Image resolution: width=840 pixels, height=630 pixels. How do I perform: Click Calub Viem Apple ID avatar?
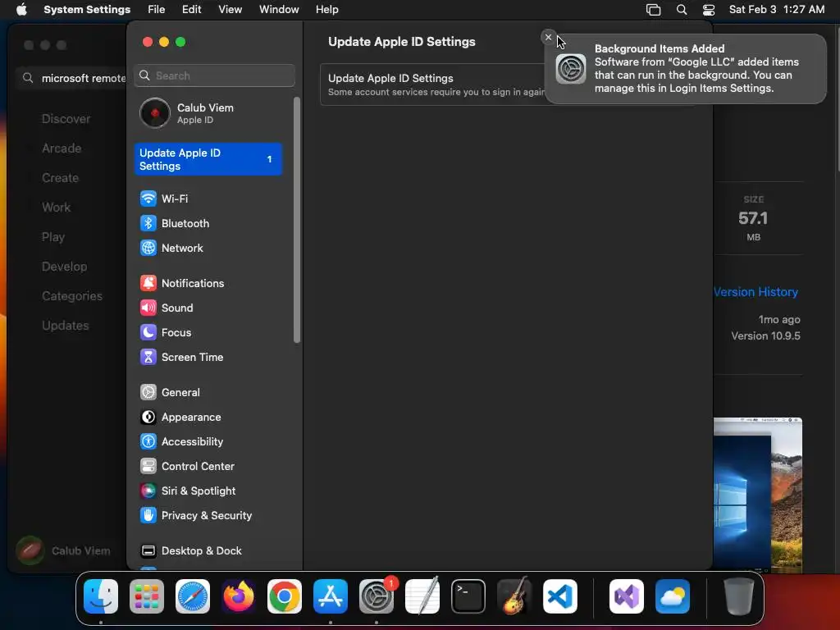point(155,113)
